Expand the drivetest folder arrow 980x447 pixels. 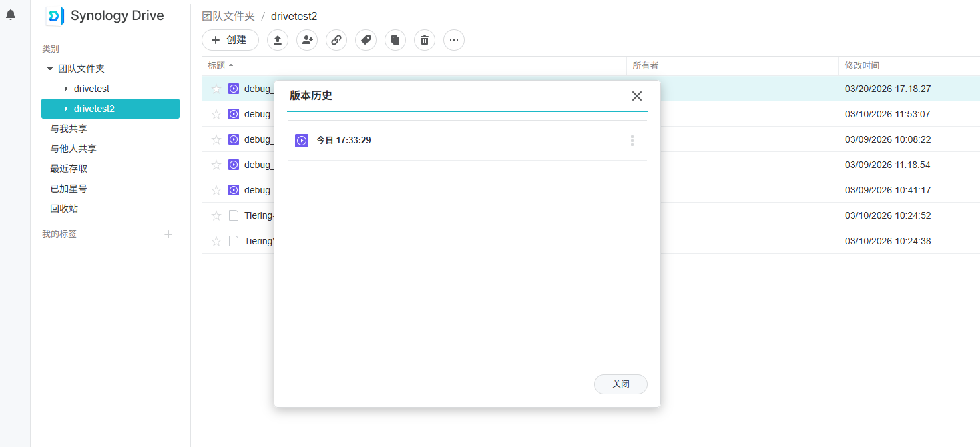65,89
